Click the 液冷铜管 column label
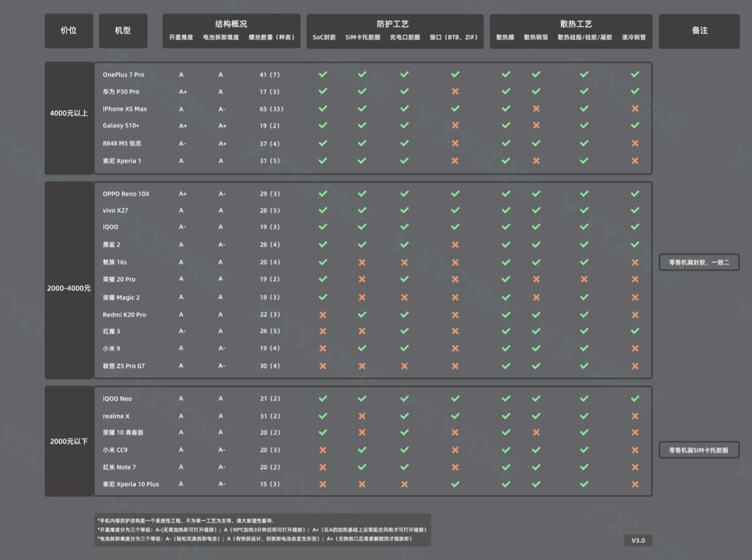The height and width of the screenshot is (560, 752). tap(634, 38)
